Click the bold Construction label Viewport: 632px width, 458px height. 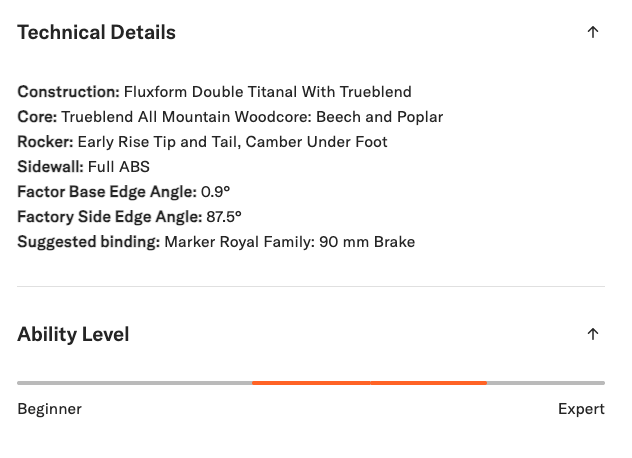68,92
